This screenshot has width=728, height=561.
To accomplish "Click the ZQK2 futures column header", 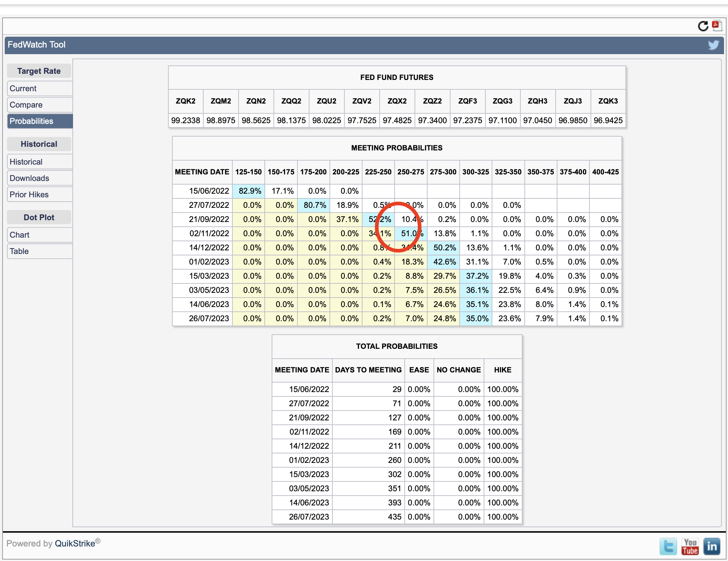I will pyautogui.click(x=185, y=101).
